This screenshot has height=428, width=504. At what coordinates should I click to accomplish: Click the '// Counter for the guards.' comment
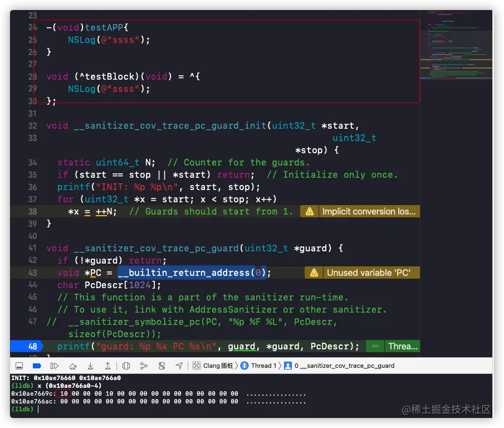pos(238,163)
